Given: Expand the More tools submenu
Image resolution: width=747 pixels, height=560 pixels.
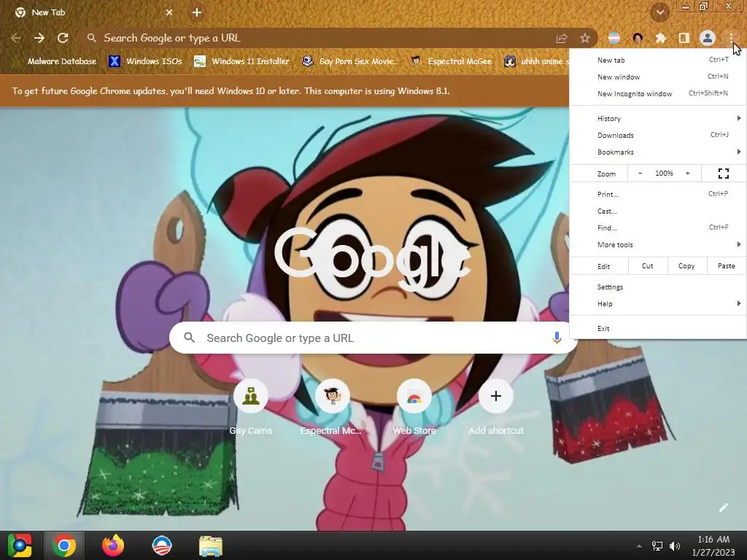Looking at the screenshot, I should pyautogui.click(x=658, y=244).
